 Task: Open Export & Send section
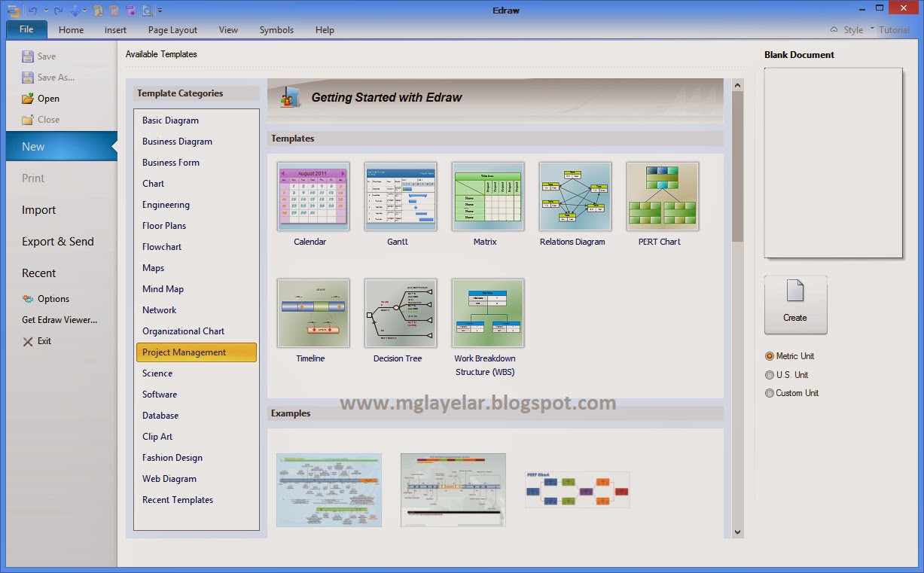point(59,242)
